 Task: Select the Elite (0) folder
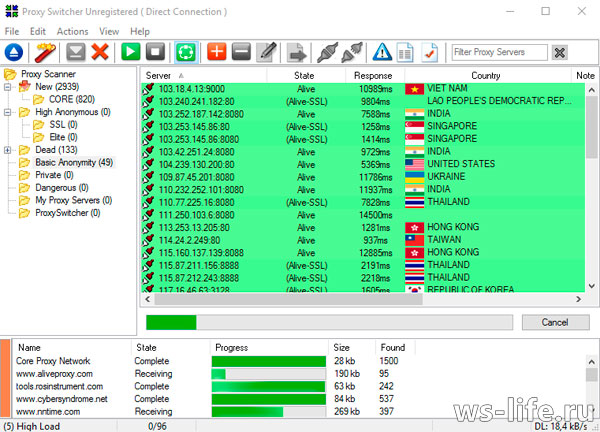tap(63, 137)
